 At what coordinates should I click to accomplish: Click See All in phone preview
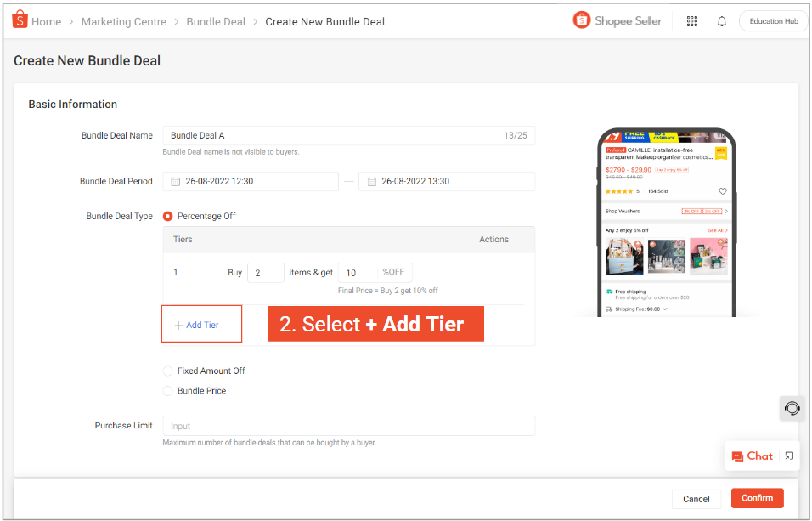coord(718,230)
